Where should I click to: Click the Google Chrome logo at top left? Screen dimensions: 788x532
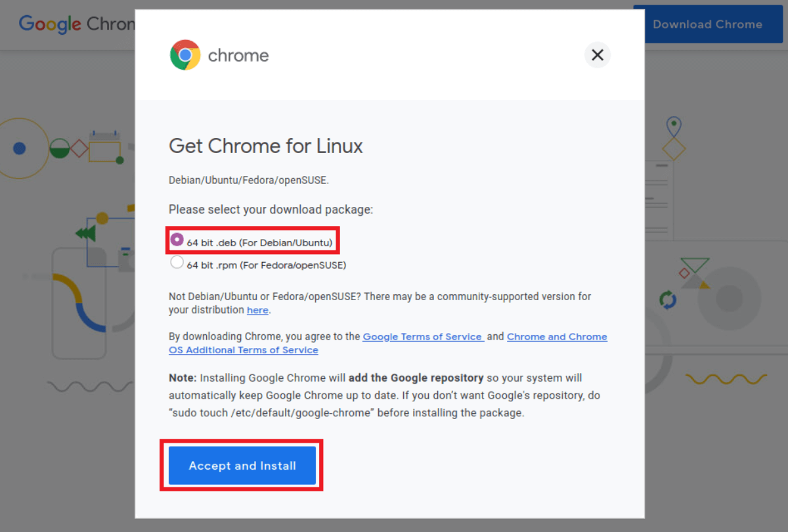[66, 24]
